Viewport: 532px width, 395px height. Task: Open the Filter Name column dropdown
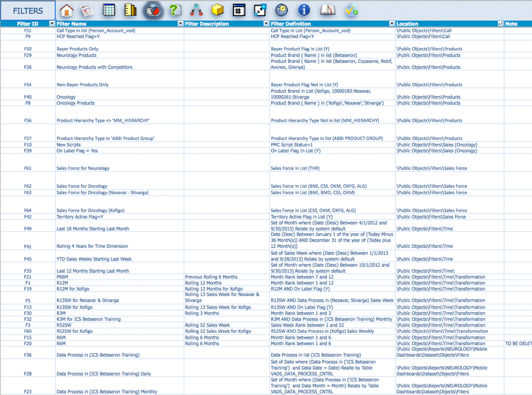coord(181,23)
